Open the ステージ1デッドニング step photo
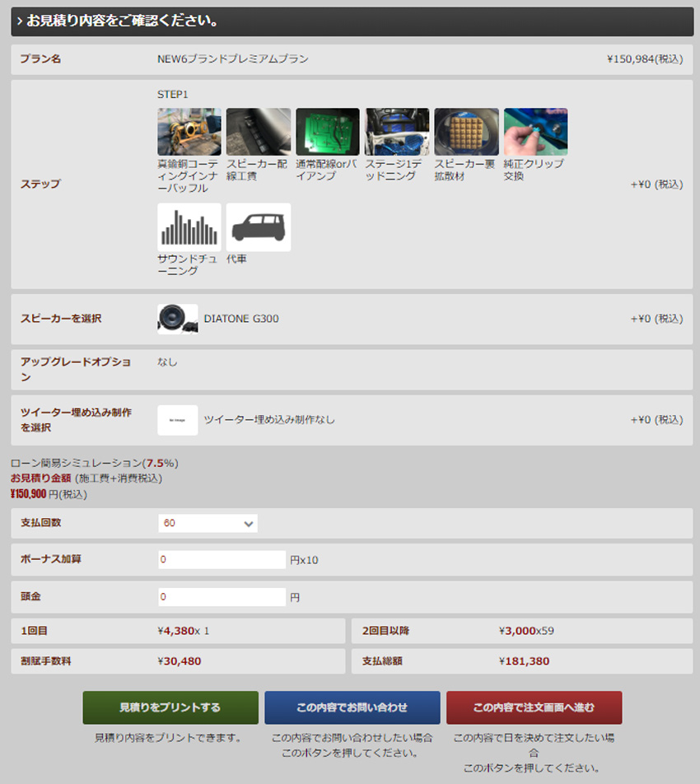The width and height of the screenshot is (700, 784). pos(396,132)
